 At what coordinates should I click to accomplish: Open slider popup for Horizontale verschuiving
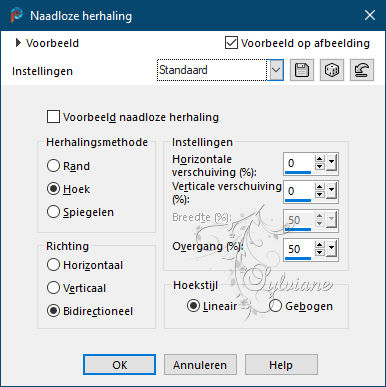pyautogui.click(x=331, y=163)
